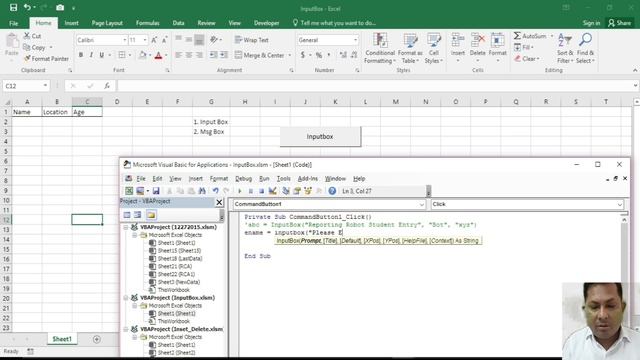Open the Fill Color bucket swatch
Screen dimensions: 640x360
[x=142, y=55]
